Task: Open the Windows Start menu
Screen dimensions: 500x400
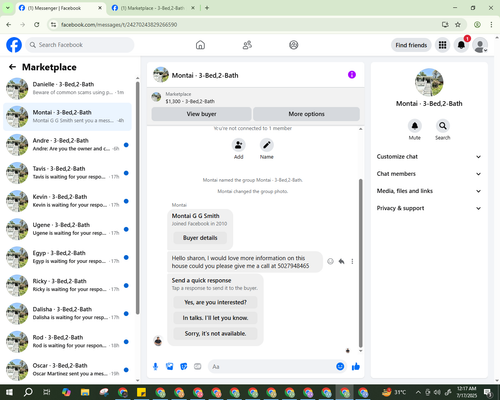Action: pos(9,392)
